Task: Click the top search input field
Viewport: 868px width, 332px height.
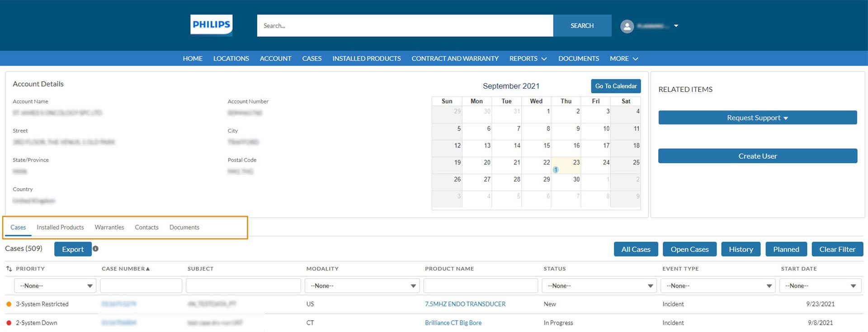Action: (405, 26)
